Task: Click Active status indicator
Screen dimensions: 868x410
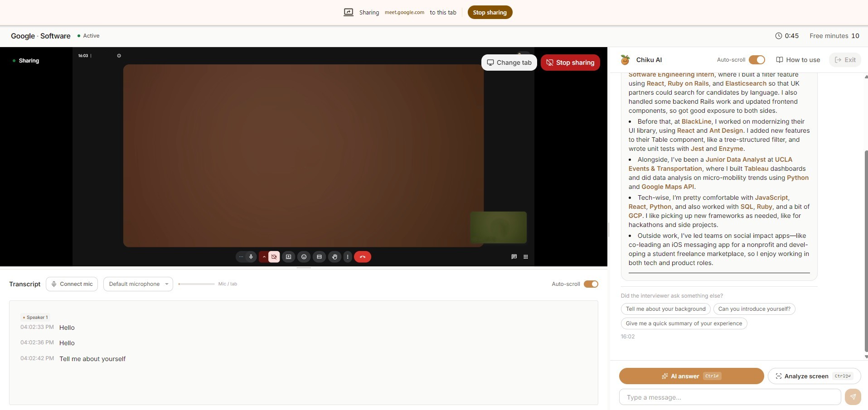Action: 88,36
